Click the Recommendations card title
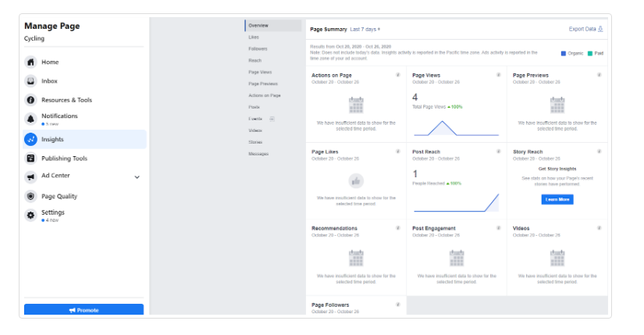 [x=334, y=228]
